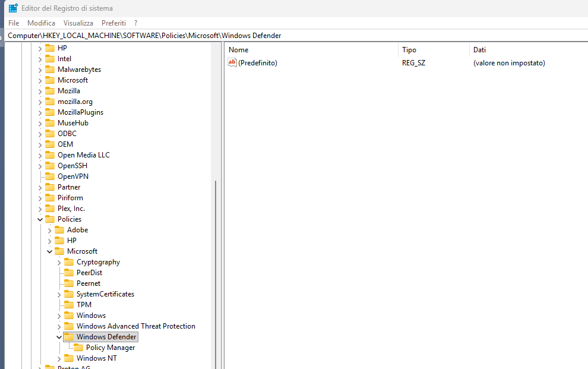Select the PeerDist folder icon

tap(69, 273)
